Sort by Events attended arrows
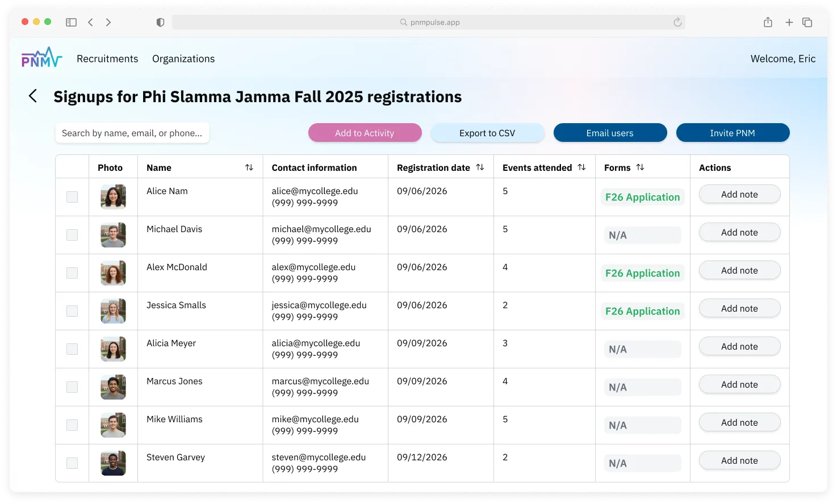Viewport: 837px width, 504px height. click(581, 167)
